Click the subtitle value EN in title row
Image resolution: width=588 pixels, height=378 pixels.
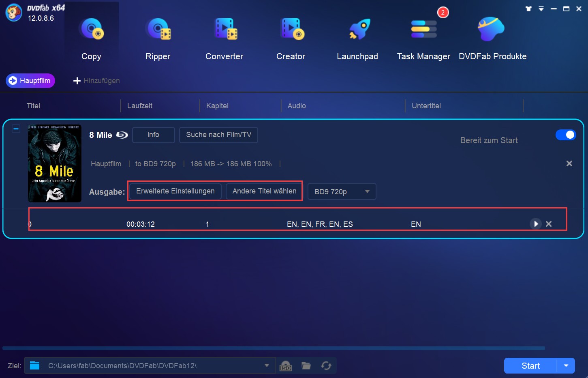[x=416, y=224]
